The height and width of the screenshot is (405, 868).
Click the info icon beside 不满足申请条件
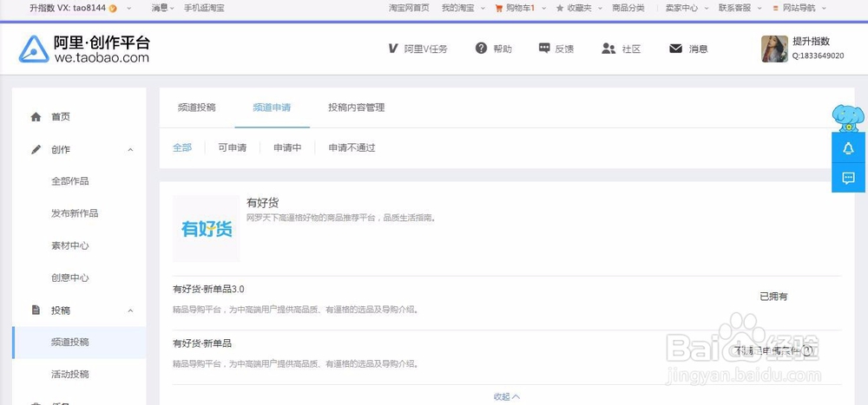point(807,350)
